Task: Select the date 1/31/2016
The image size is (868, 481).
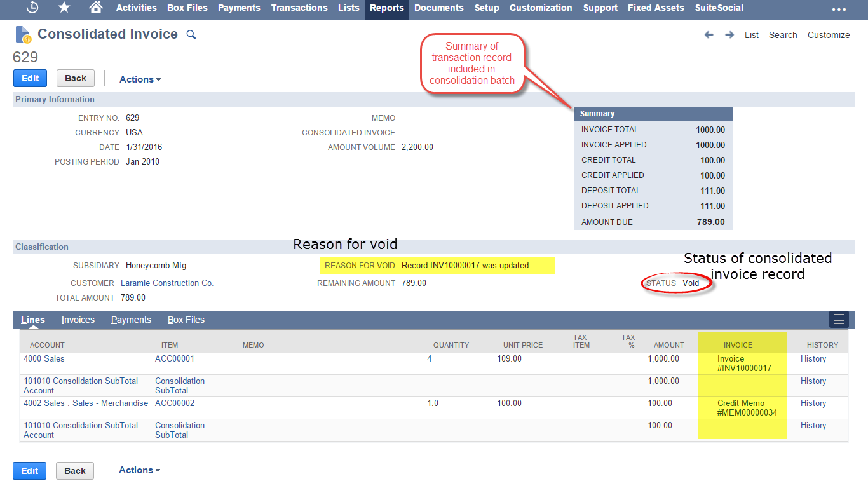Action: tap(144, 147)
